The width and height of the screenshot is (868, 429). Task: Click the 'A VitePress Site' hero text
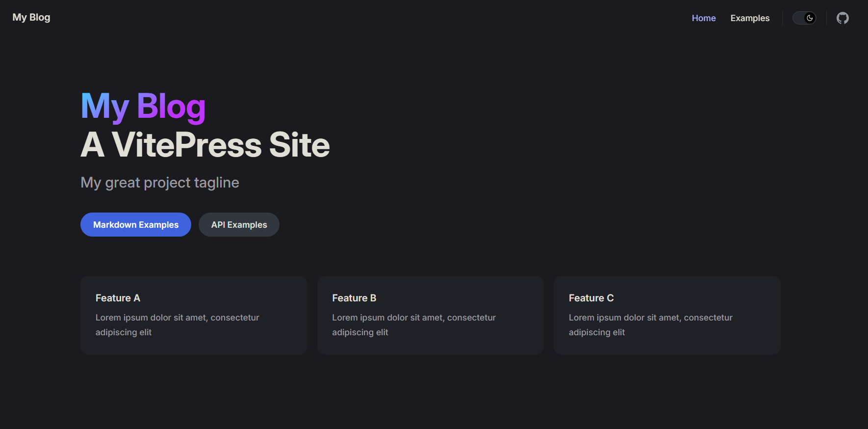[205, 145]
